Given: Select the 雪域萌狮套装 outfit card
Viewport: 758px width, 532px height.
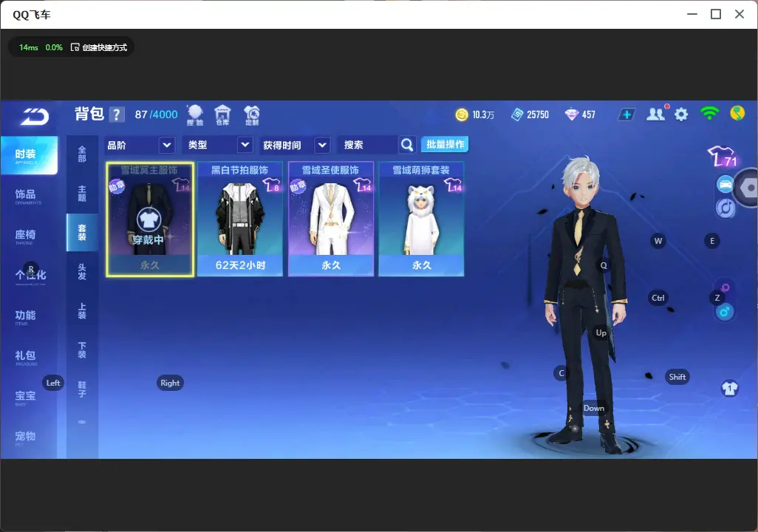Looking at the screenshot, I should [x=421, y=219].
